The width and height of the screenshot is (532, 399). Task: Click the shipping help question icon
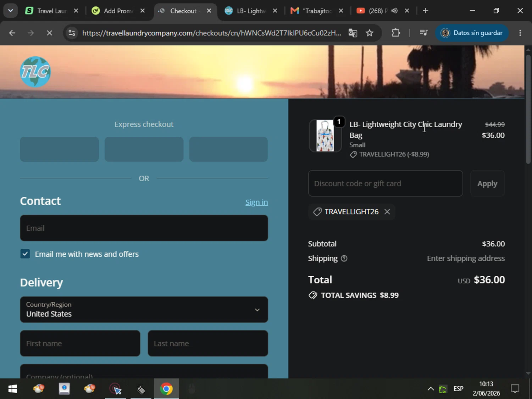click(344, 259)
